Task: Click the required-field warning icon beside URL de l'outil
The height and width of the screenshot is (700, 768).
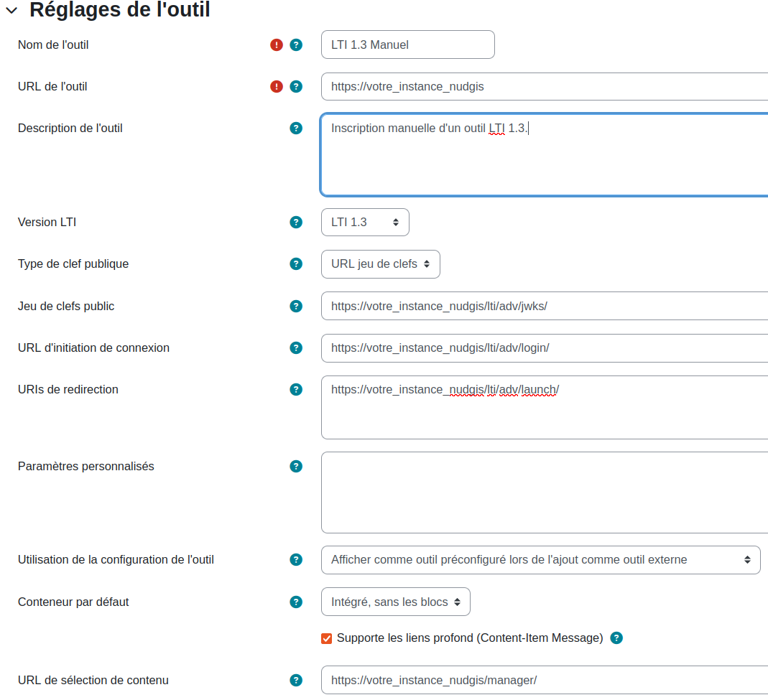Action: pyautogui.click(x=277, y=87)
